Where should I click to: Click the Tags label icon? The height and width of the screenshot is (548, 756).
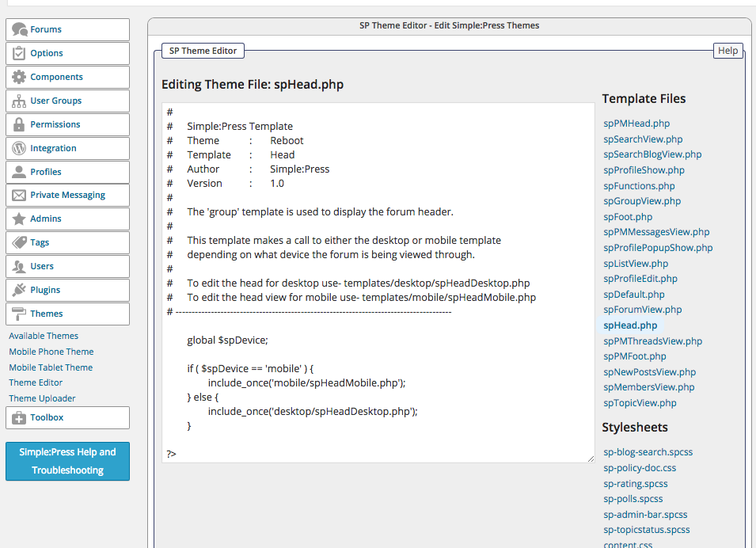(x=19, y=242)
